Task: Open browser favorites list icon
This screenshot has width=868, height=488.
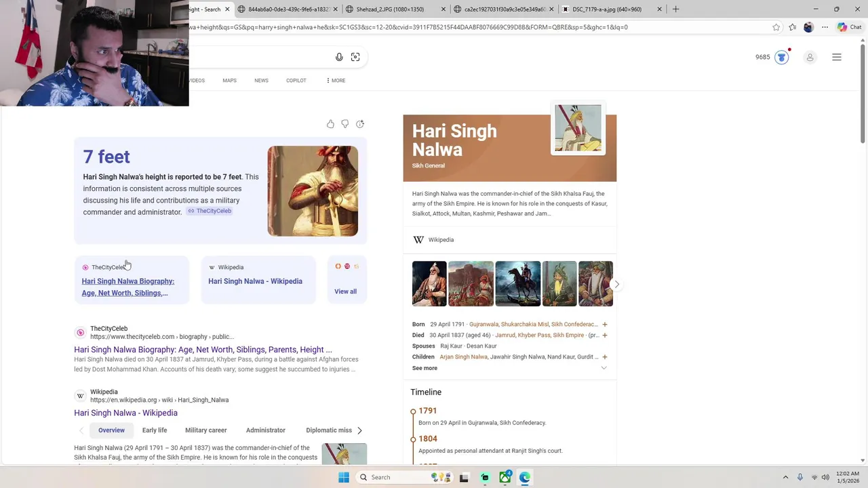Action: pyautogui.click(x=792, y=27)
